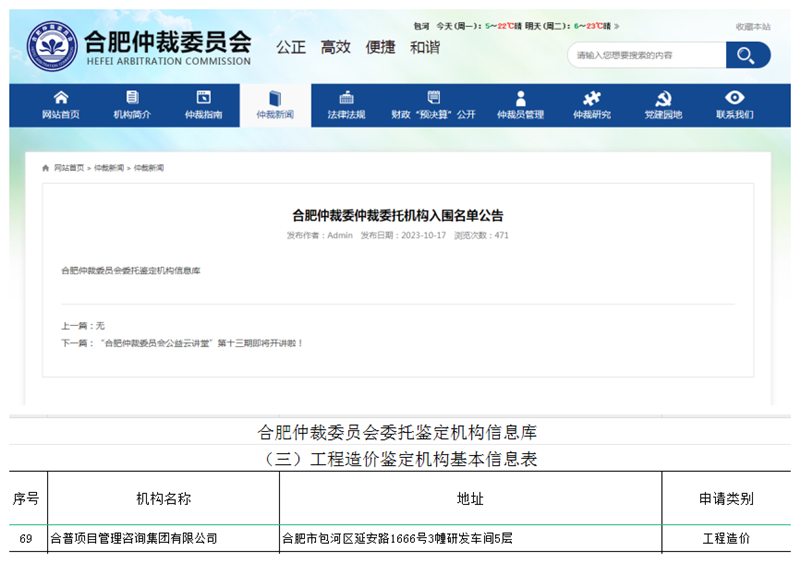
Task: Open 网站首页 home icon in nav bar
Action: click(61, 97)
